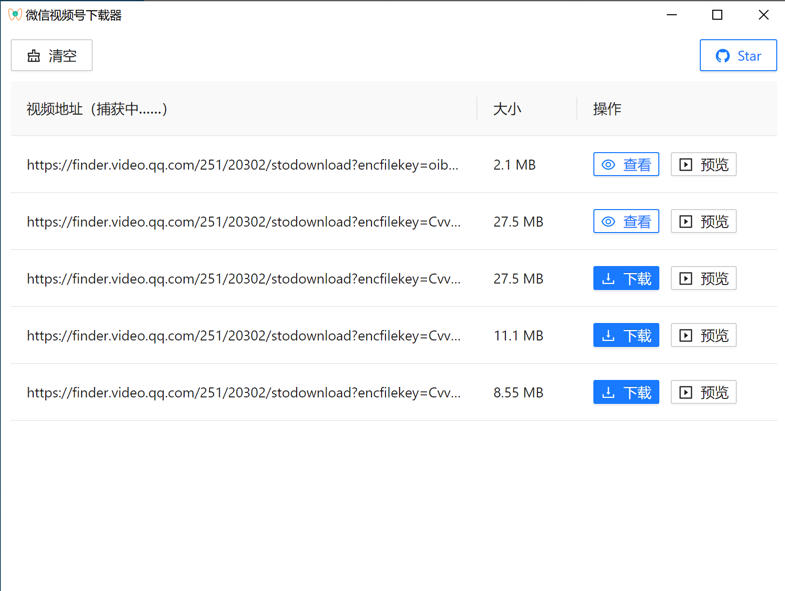Click 查看 for the 2.1 MB video
The height and width of the screenshot is (591, 785).
click(x=626, y=164)
